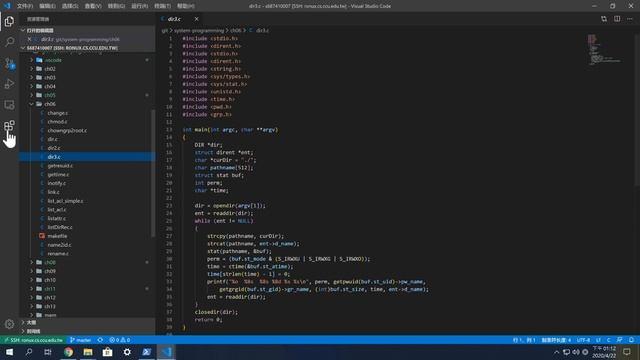Split the editor to the right
Screen dimensions: 640x360
click(617, 19)
